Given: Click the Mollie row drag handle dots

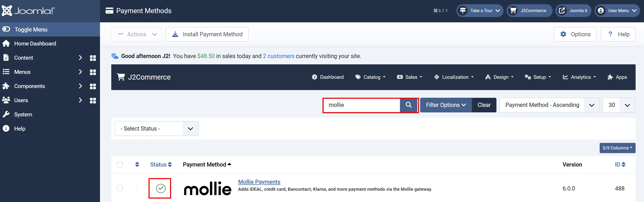Looking at the screenshot, I should pos(136,188).
